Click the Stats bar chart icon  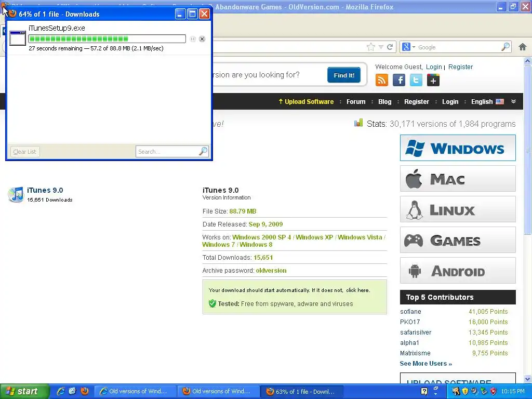[x=358, y=123]
